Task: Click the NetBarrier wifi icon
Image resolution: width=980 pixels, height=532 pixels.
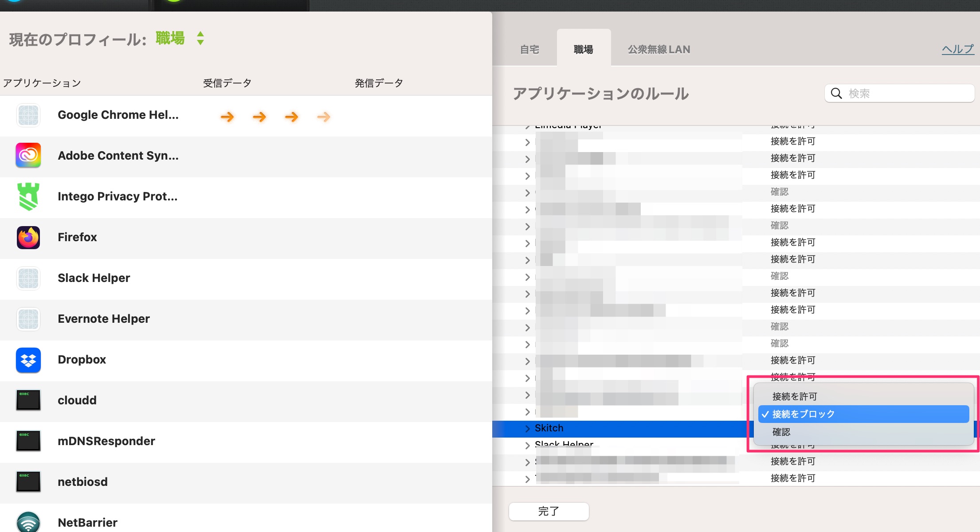Action: (x=28, y=522)
